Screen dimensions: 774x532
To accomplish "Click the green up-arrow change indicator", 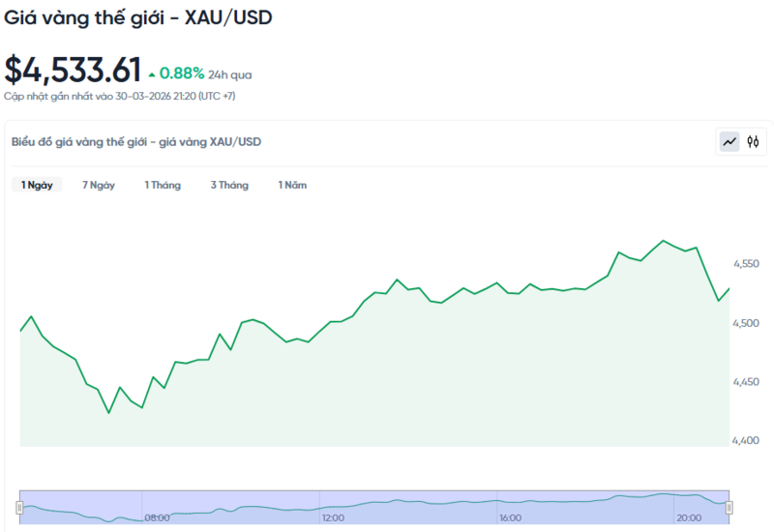I will (x=151, y=74).
